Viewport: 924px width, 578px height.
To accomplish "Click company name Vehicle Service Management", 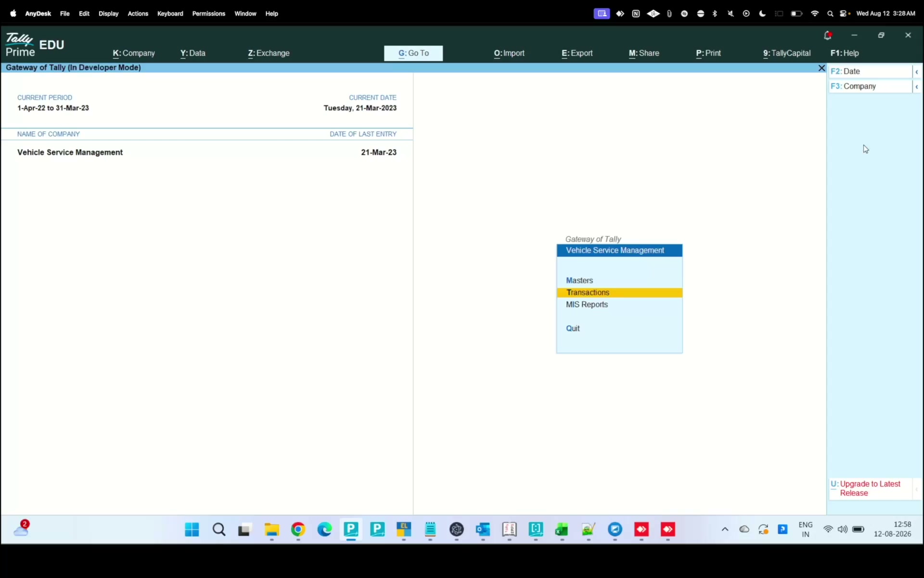I will (70, 152).
